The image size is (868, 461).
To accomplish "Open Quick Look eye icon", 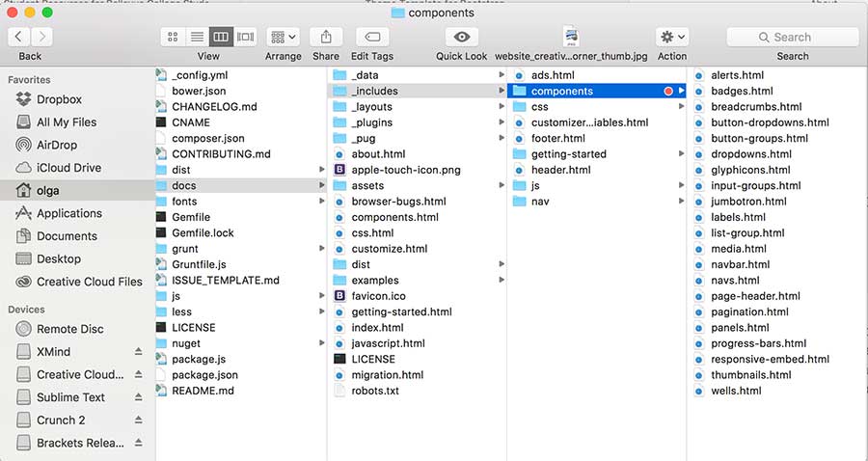I will pyautogui.click(x=462, y=37).
